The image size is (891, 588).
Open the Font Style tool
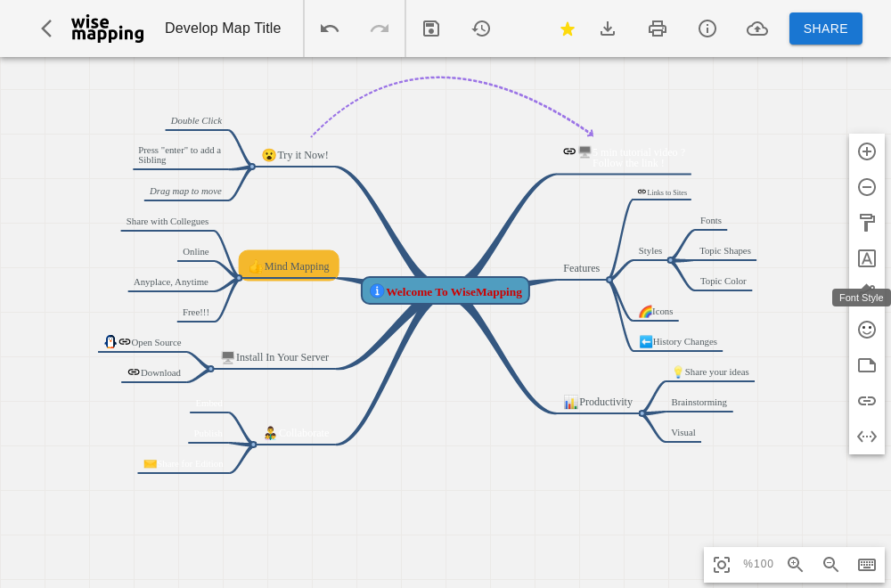coord(867,258)
